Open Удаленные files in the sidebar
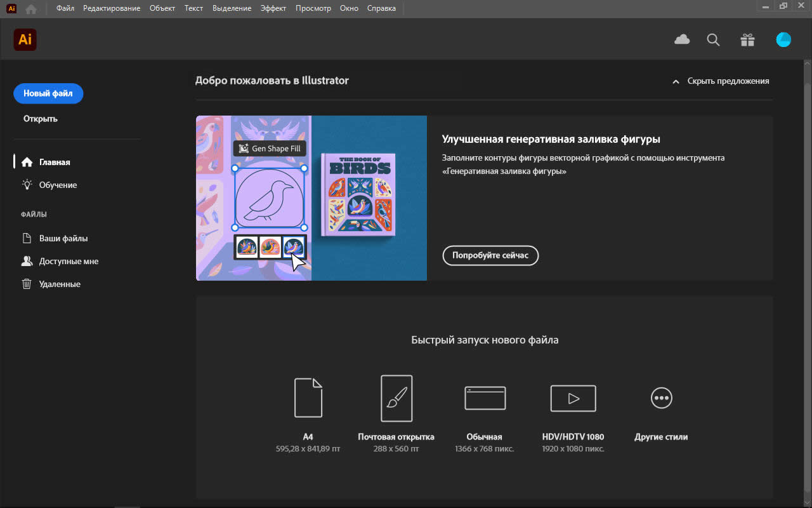This screenshot has width=812, height=508. point(60,284)
